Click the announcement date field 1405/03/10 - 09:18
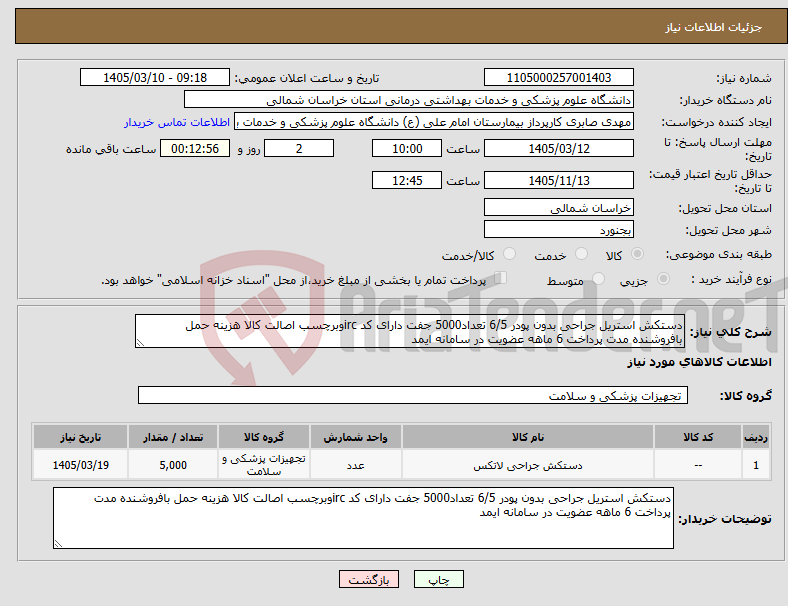The image size is (788, 606). coord(155,77)
